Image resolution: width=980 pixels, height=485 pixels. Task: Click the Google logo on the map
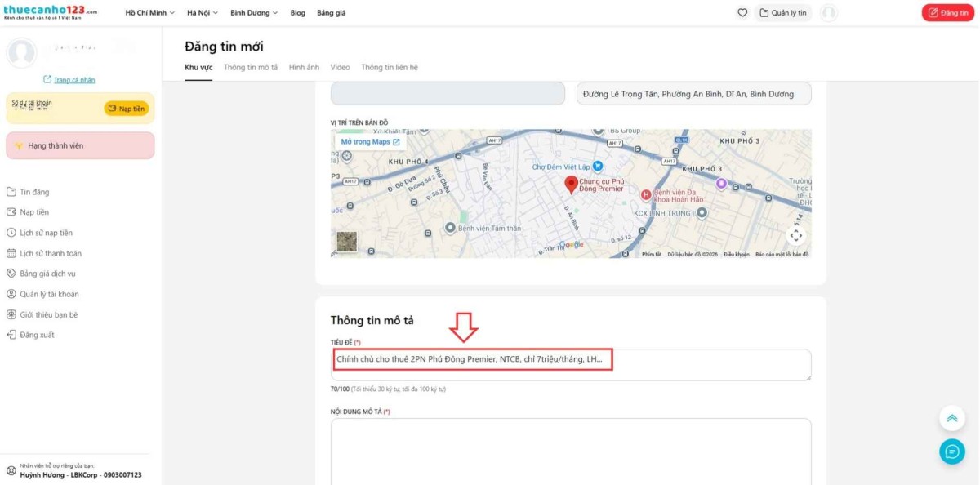coord(571,244)
